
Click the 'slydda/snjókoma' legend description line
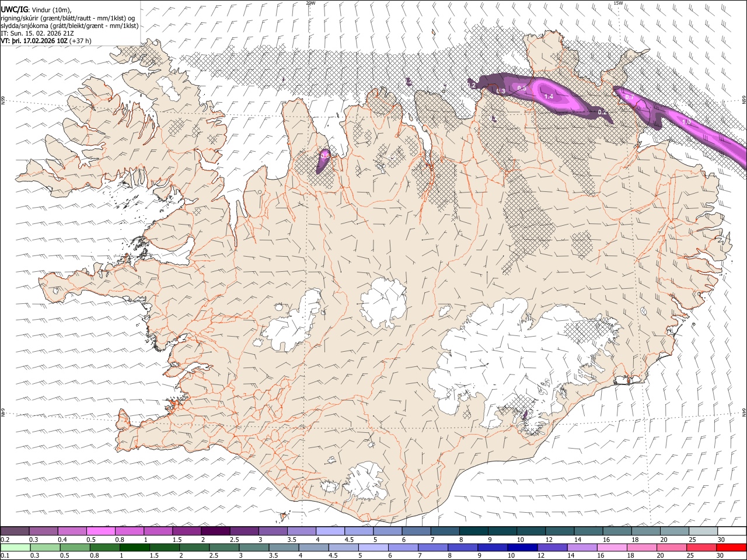69,26
